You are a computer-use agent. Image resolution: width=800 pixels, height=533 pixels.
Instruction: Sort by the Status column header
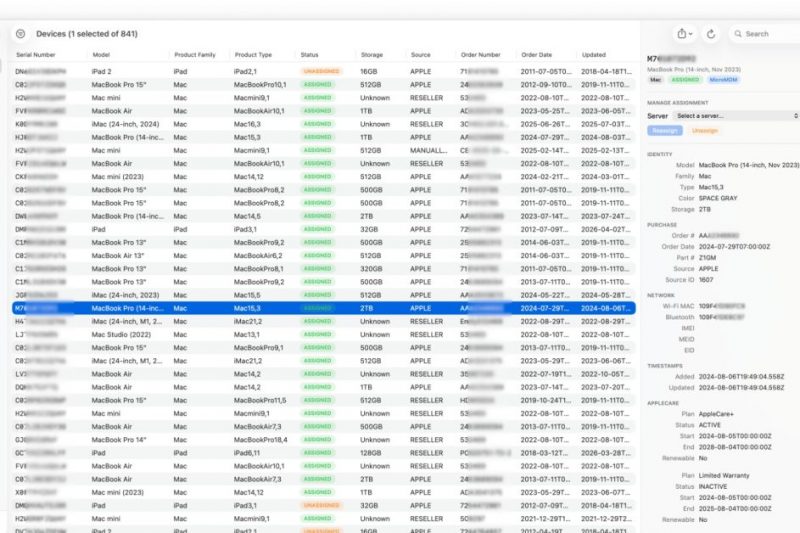coord(309,55)
